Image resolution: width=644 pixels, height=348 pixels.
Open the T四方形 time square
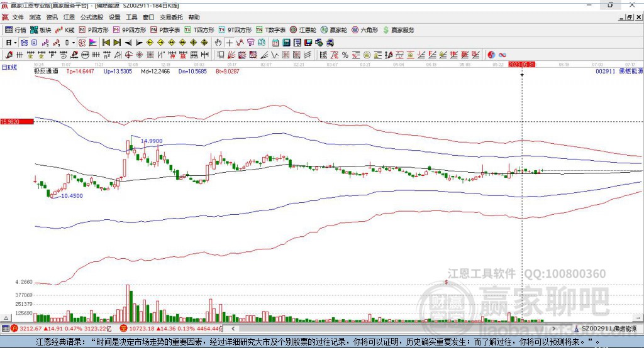click(x=199, y=30)
